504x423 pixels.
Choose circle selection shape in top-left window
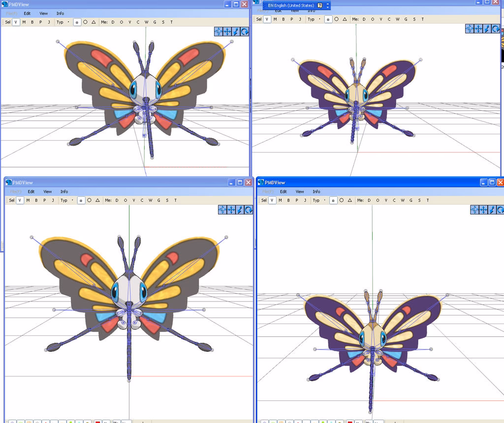85,22
